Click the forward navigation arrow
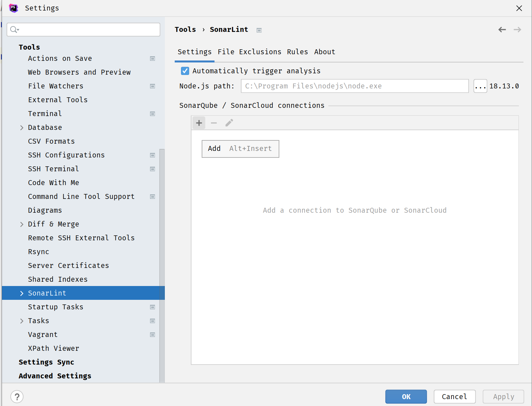The image size is (532, 406). 517,30
